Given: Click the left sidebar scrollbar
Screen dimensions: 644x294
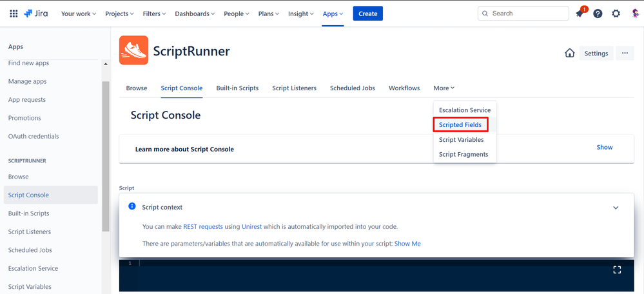Looking at the screenshot, I should click(106, 156).
